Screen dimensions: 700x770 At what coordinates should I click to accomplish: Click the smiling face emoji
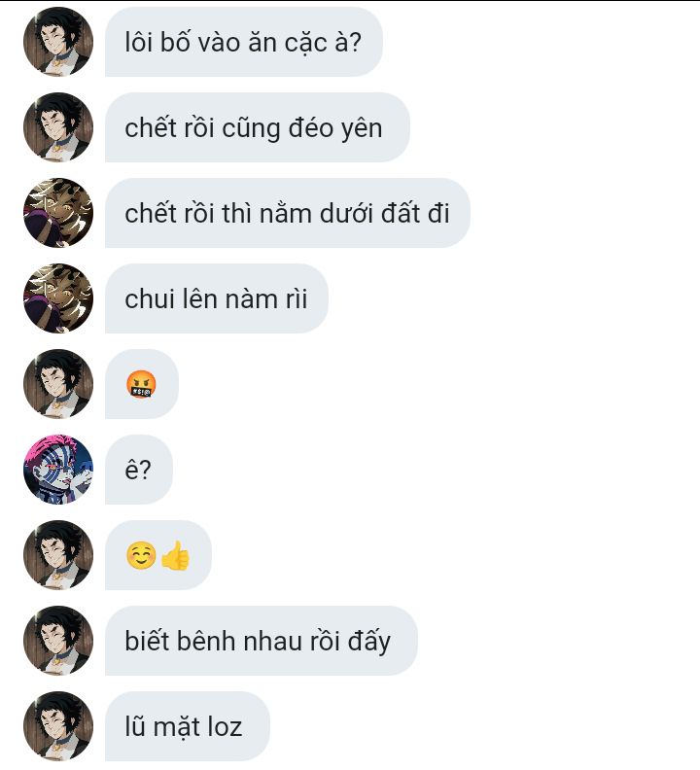141,555
